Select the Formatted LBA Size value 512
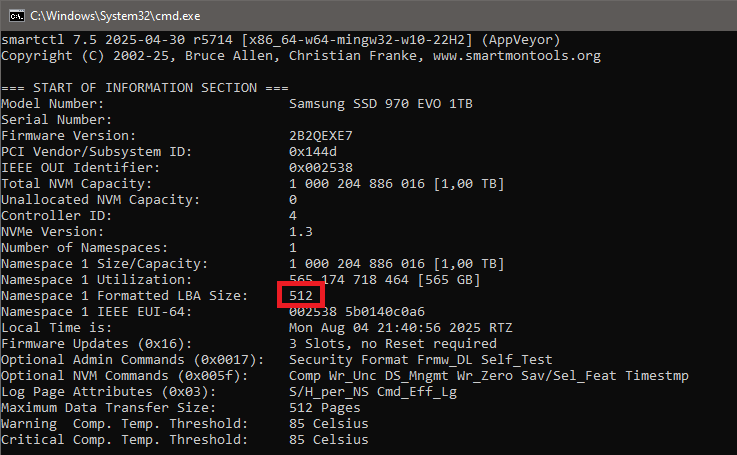The width and height of the screenshot is (737, 455). click(x=301, y=296)
